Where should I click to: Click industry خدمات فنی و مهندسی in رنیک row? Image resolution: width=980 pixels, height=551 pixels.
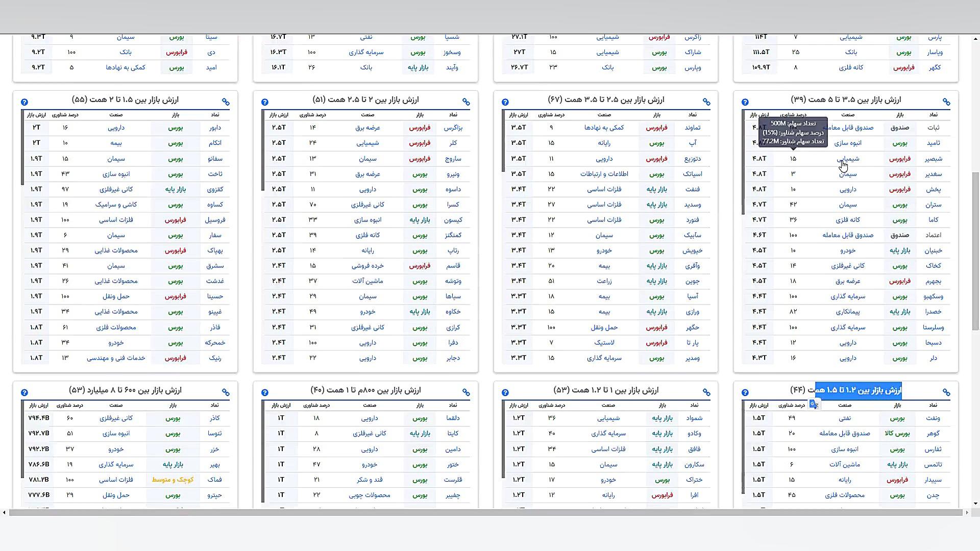click(x=116, y=358)
